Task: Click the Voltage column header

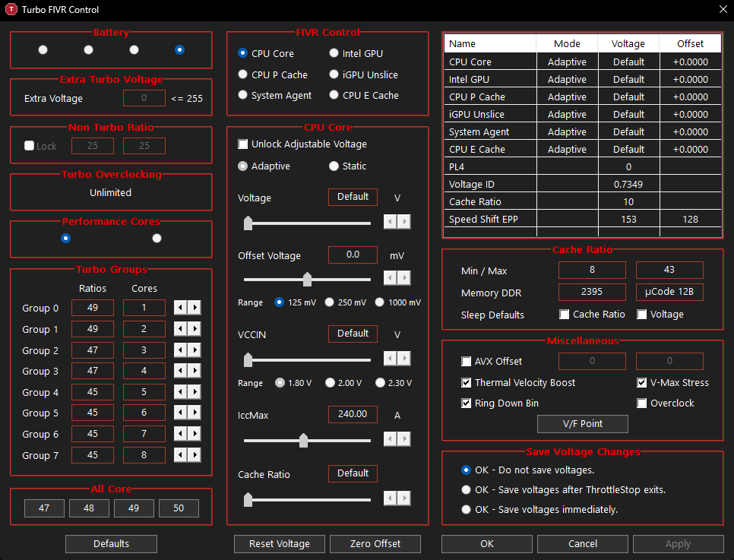Action: point(628,43)
